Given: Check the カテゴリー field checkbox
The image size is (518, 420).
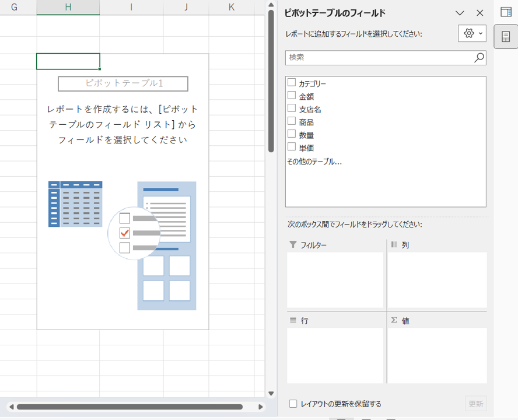Looking at the screenshot, I should pos(292,83).
